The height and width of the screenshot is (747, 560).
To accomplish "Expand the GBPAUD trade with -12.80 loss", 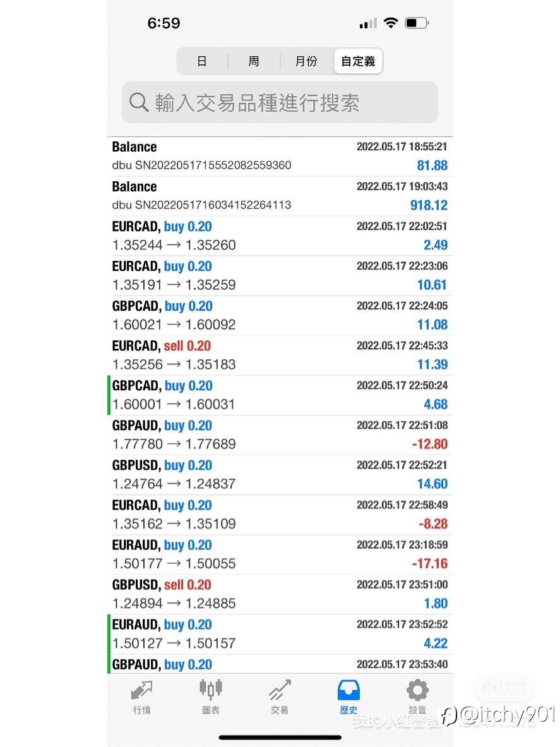I will coord(280,435).
